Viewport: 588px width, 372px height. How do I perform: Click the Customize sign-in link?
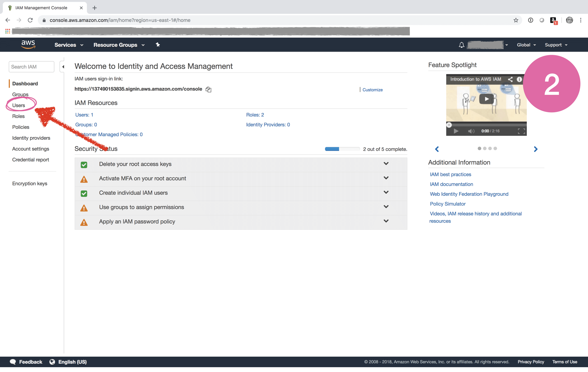point(373,90)
